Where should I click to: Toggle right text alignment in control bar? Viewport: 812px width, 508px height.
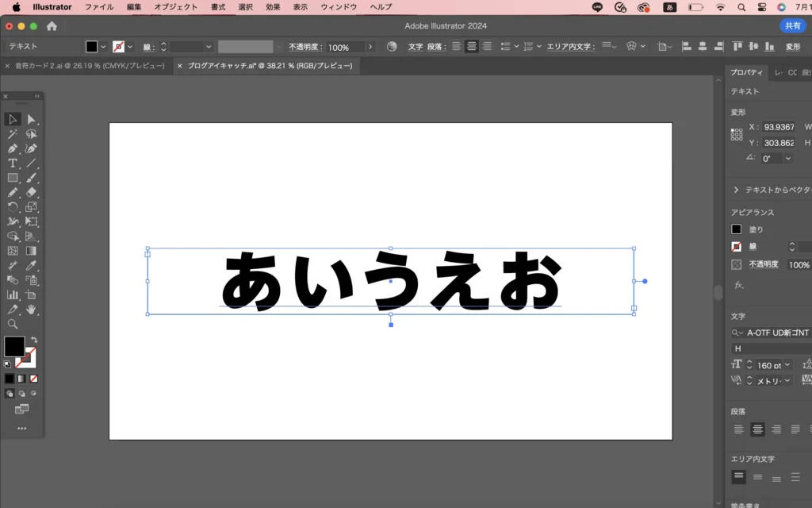487,47
